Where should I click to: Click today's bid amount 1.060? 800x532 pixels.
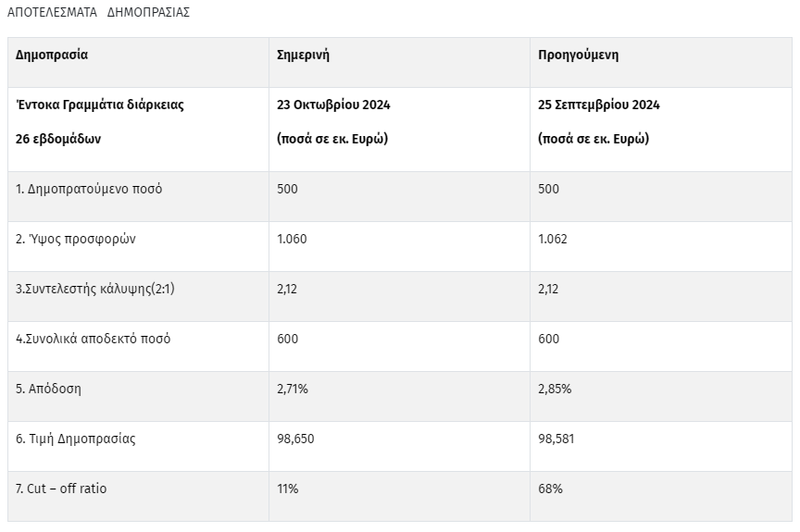tap(292, 239)
